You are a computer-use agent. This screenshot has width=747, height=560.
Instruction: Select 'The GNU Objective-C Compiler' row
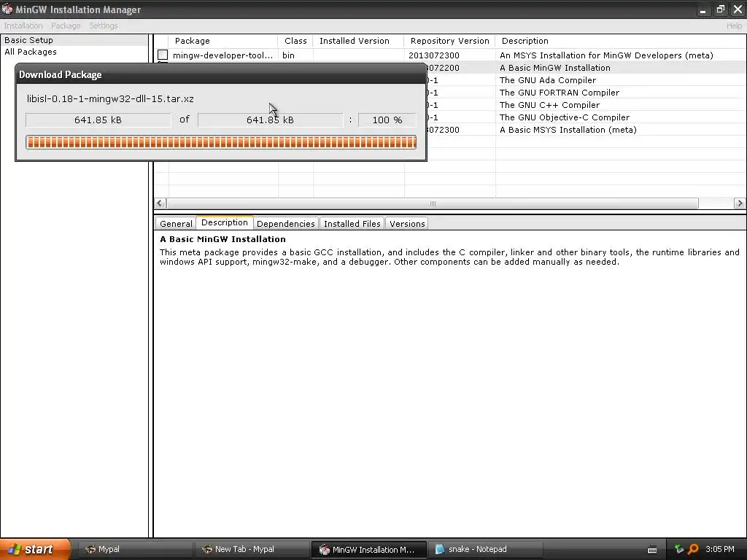tap(586, 117)
